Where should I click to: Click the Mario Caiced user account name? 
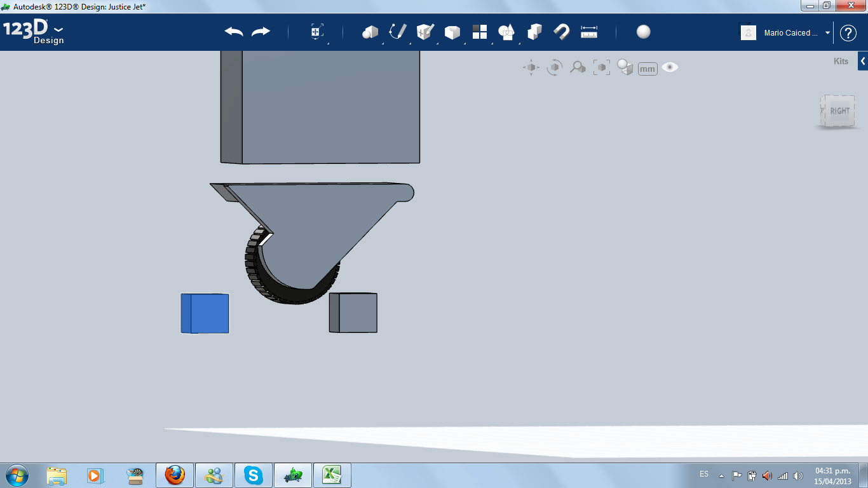(x=791, y=33)
